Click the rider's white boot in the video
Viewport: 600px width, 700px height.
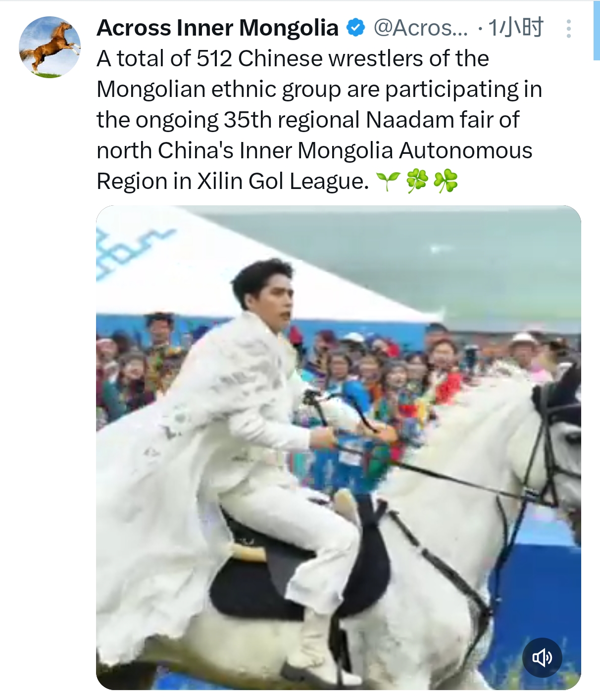coord(317,648)
